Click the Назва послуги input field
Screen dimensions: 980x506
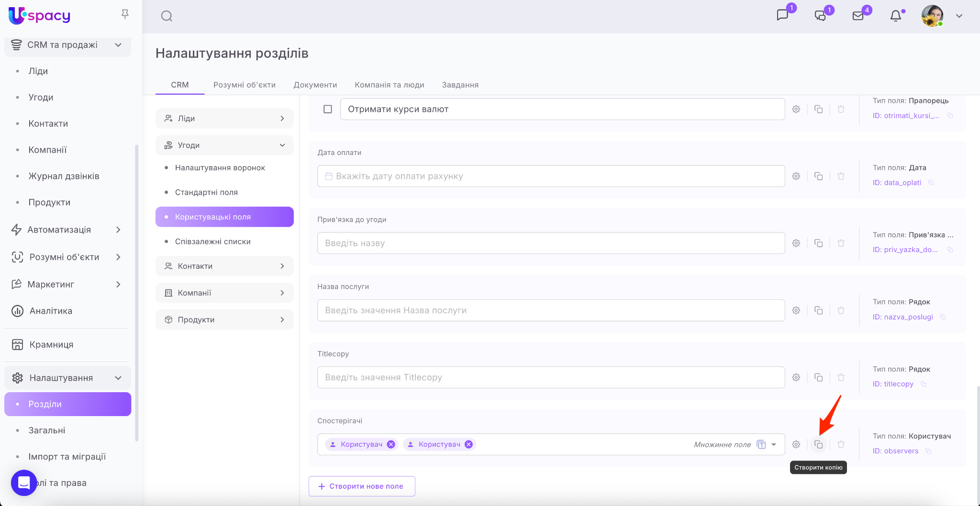coord(550,310)
